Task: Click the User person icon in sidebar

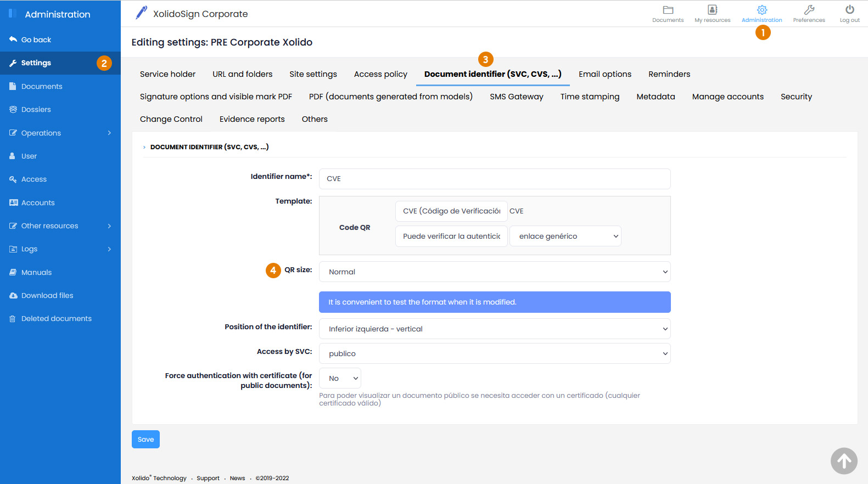Action: [12, 156]
